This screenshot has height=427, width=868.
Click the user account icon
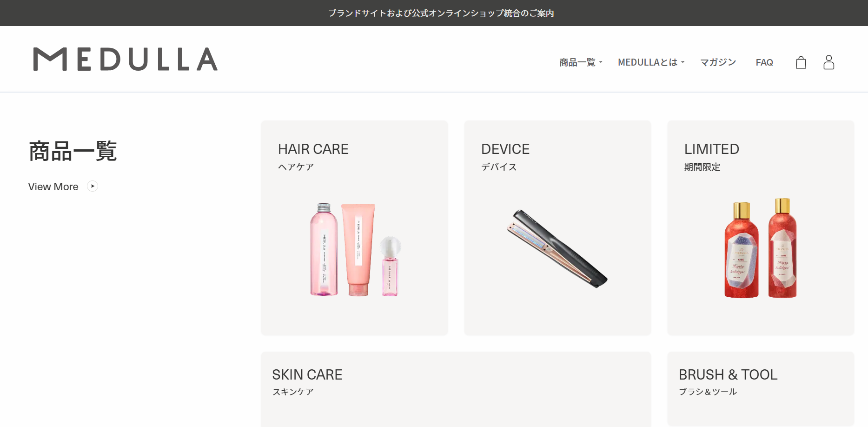(828, 62)
